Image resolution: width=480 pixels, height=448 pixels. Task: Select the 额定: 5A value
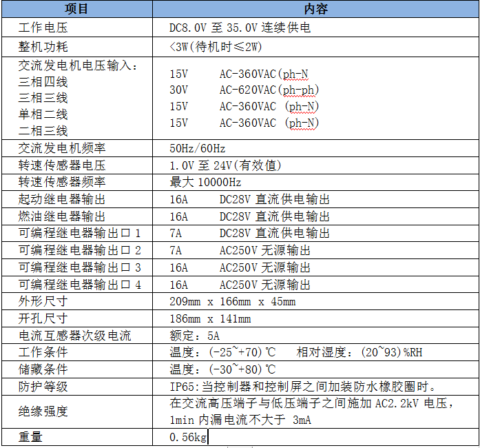tap(195, 336)
